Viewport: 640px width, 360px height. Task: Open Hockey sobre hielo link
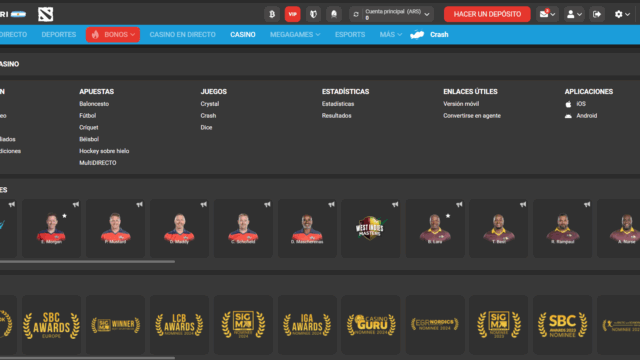click(104, 151)
